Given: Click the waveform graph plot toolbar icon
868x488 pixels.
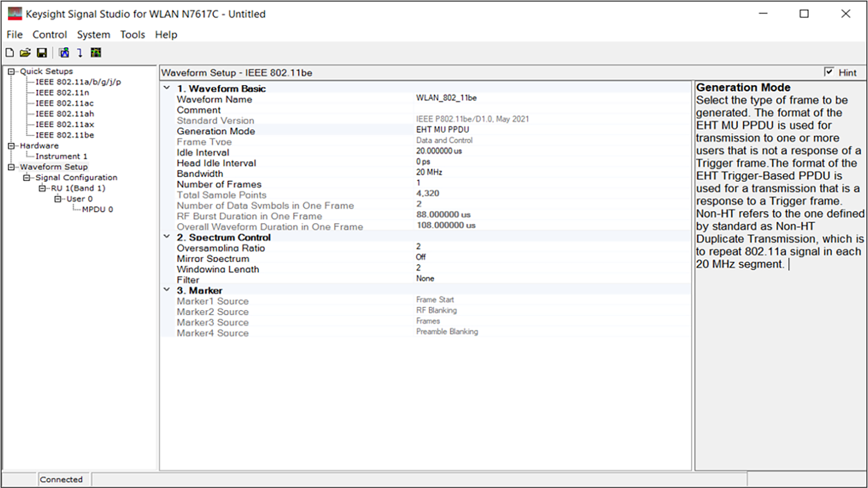Looking at the screenshot, I should point(96,53).
